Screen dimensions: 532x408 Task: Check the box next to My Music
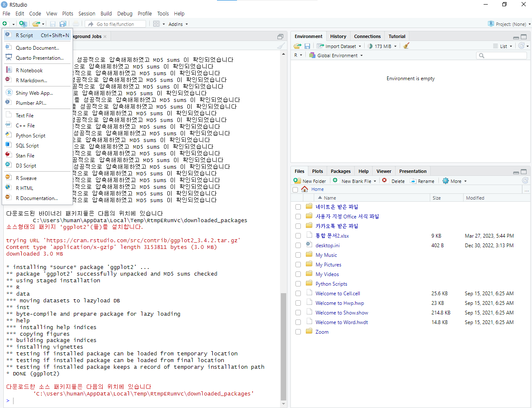coord(298,255)
